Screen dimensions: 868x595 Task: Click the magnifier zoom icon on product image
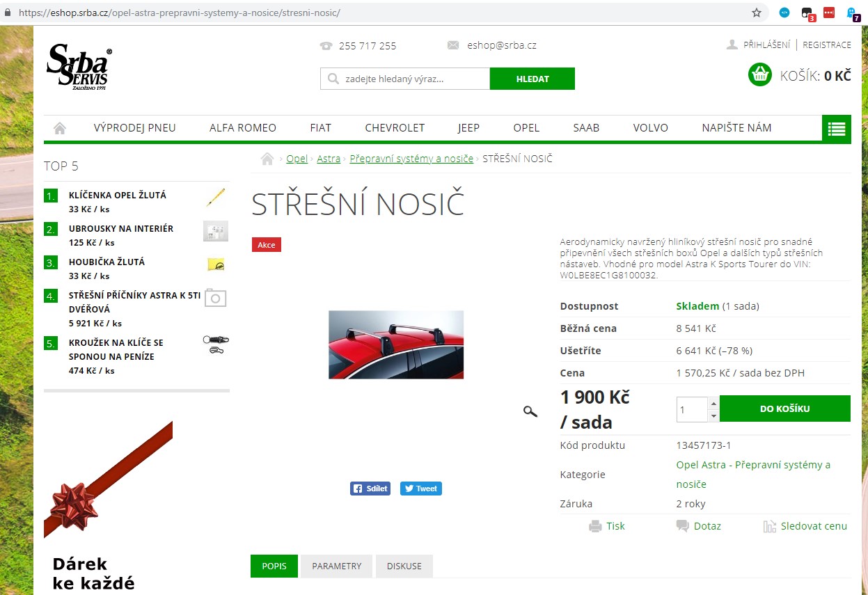click(530, 411)
